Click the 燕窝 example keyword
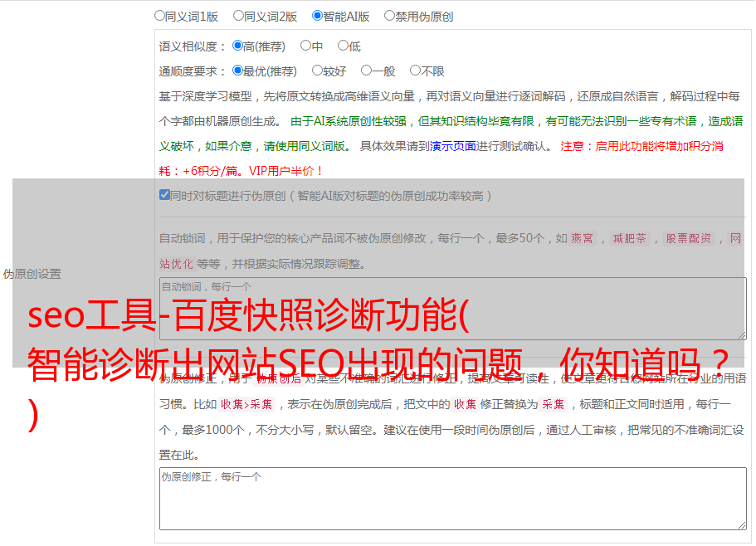Image resolution: width=756 pixels, height=546 pixels. [x=583, y=238]
